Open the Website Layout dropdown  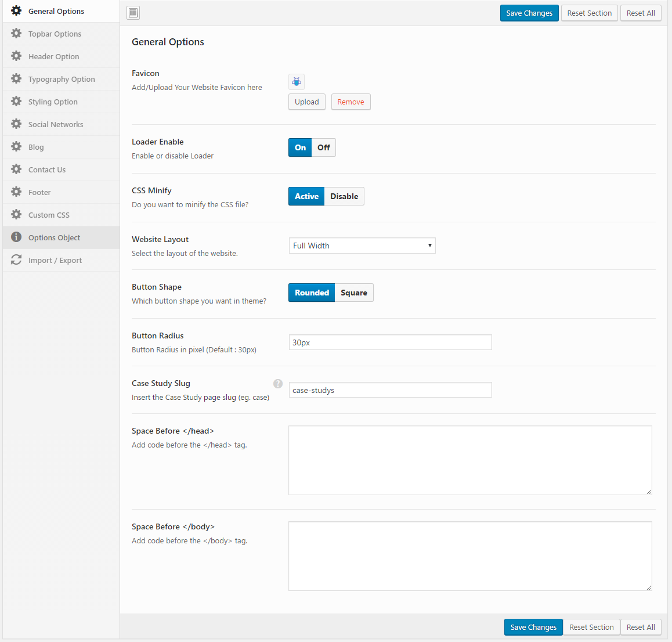362,246
